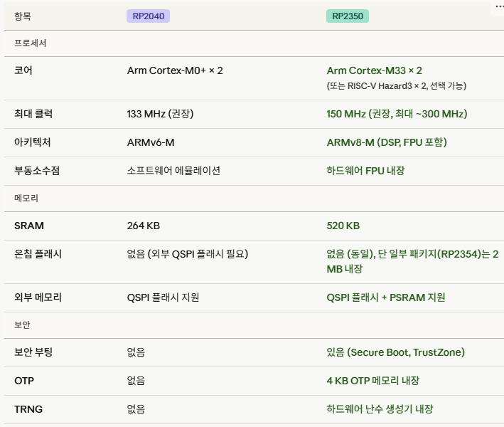This screenshot has height=427, width=504.
Task: Click the 최대 클럭 row label
Action: 33,114
